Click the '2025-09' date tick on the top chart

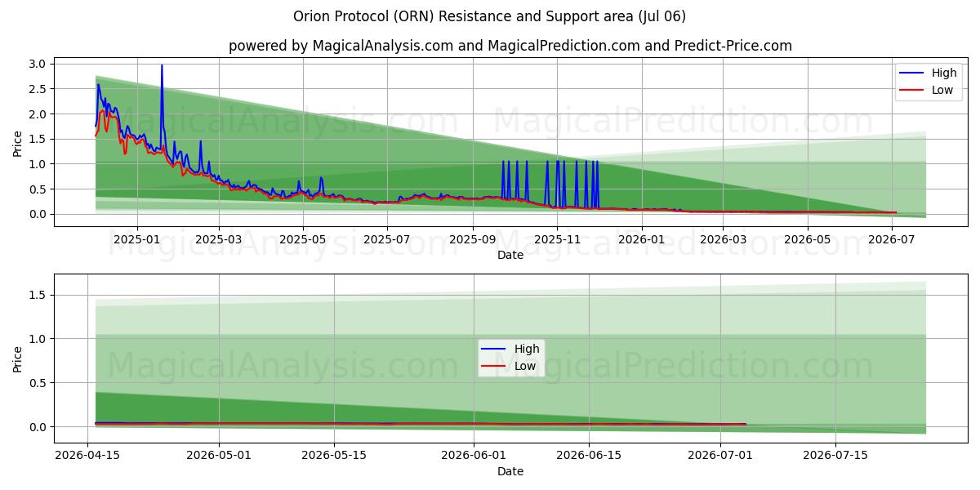point(473,239)
